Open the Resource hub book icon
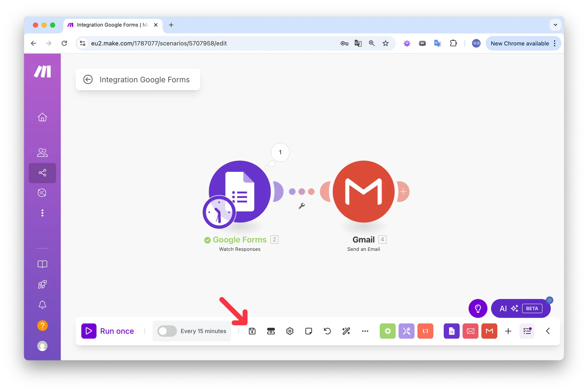This screenshot has width=588, height=392. [x=42, y=264]
